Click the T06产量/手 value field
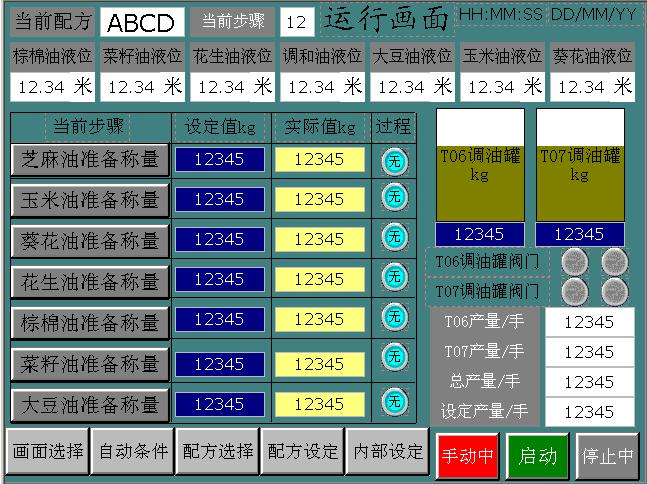 590,322
